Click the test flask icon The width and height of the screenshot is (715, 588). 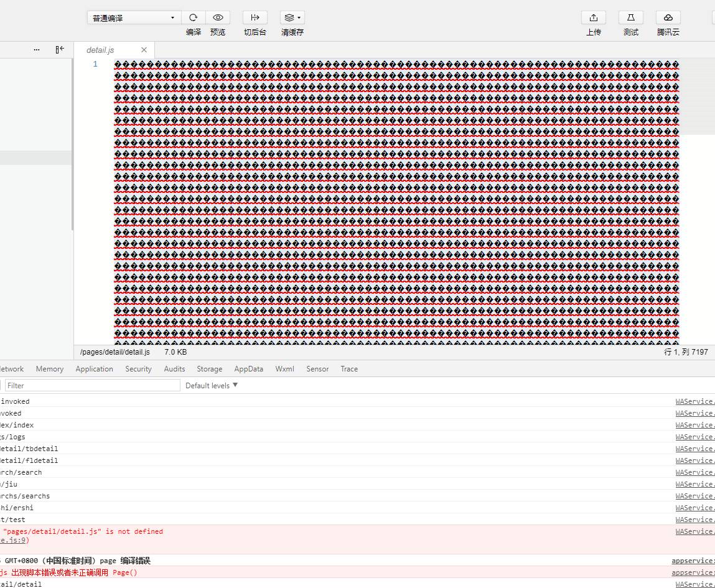coord(630,17)
